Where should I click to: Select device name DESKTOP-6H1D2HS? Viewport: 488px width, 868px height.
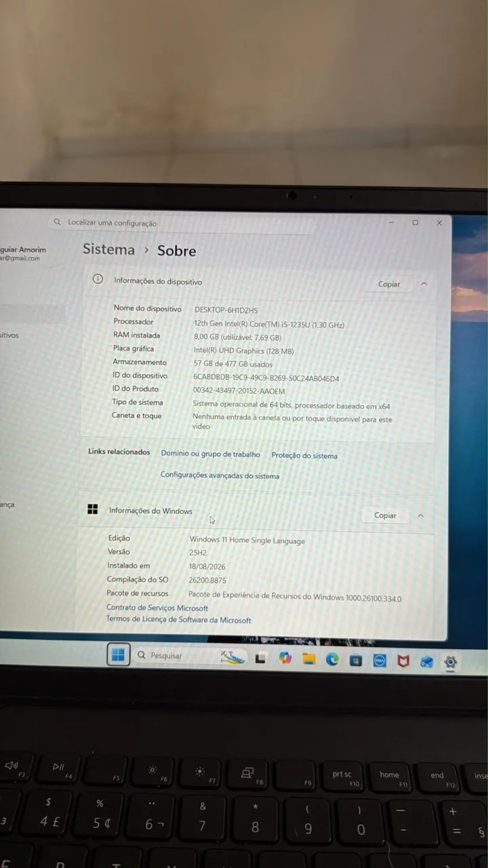coord(226,310)
